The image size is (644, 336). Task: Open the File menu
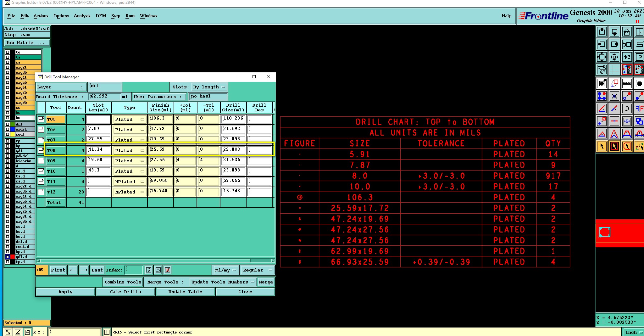click(11, 16)
